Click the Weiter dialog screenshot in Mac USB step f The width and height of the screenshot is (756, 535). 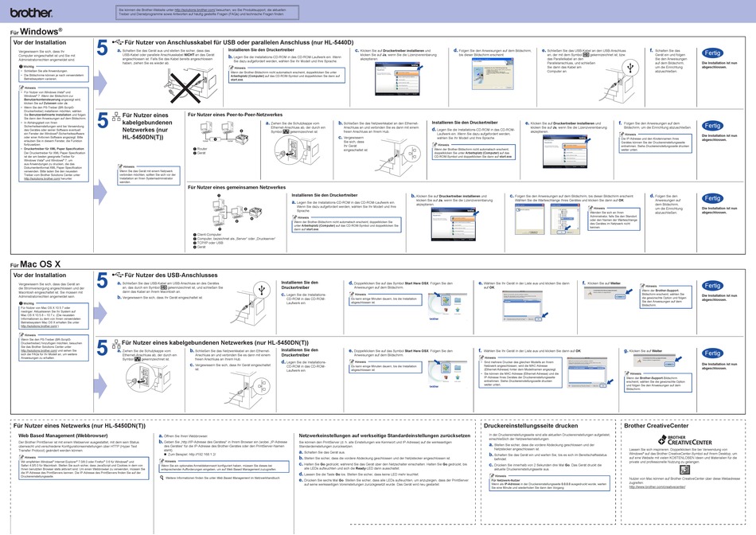click(608, 292)
